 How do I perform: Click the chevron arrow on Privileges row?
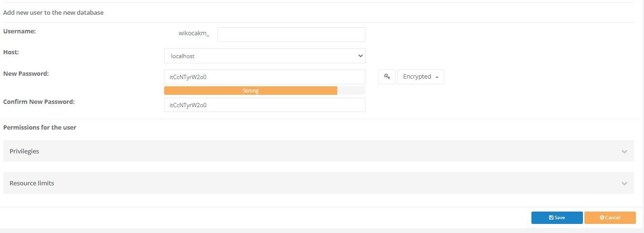pyautogui.click(x=624, y=152)
